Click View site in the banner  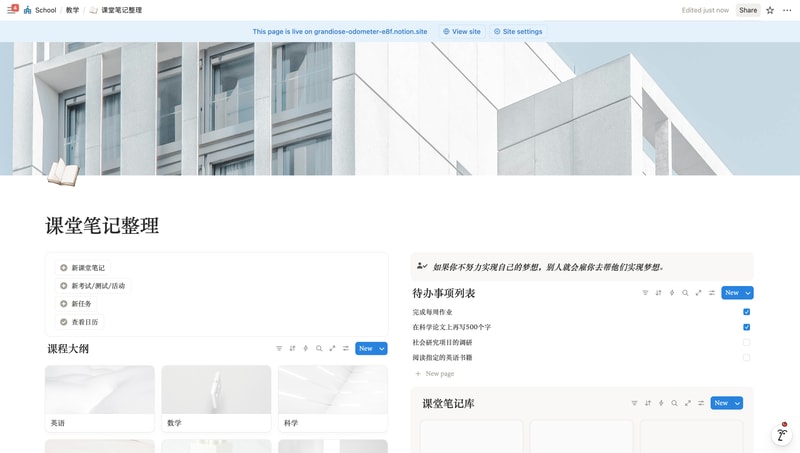(x=462, y=32)
